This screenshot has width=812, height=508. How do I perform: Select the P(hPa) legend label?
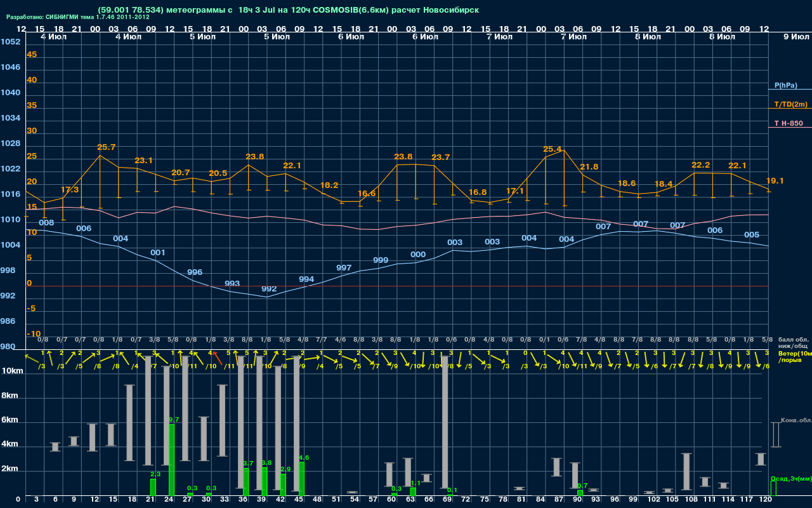point(786,85)
